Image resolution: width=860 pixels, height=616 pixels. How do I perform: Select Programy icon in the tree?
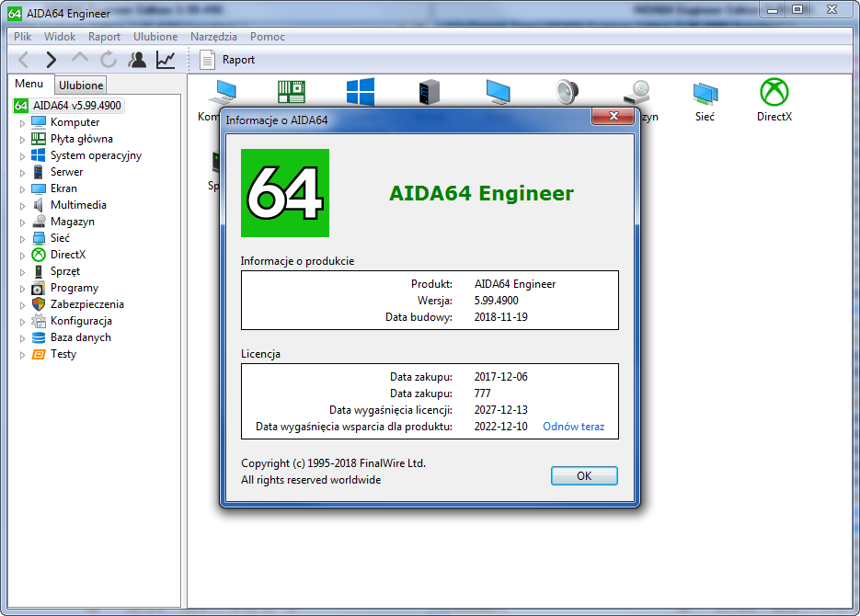tap(39, 288)
